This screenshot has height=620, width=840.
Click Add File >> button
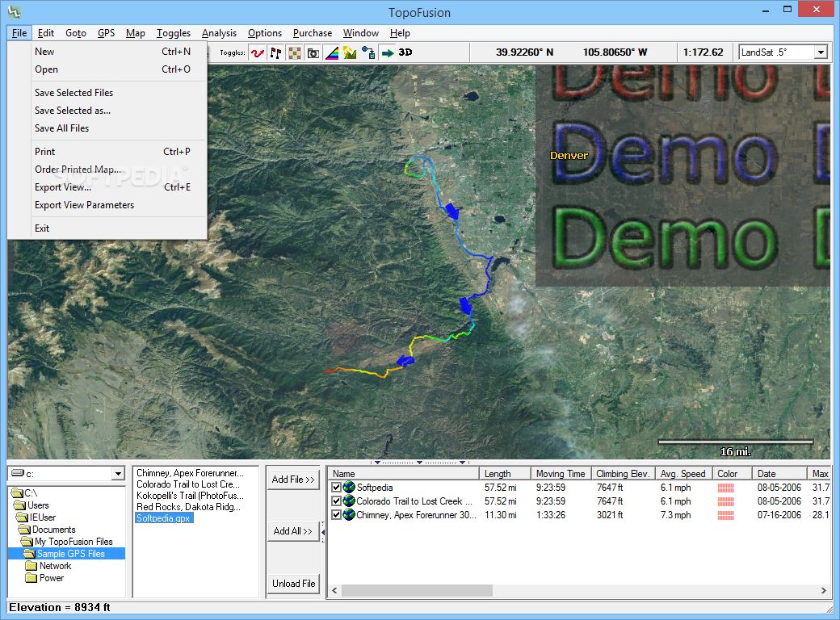coord(293,480)
